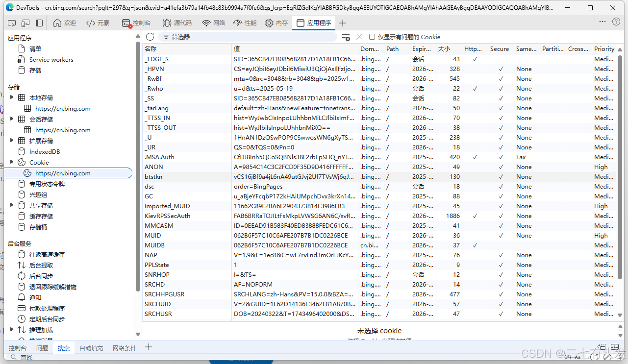This screenshot has height=364, width=628.
Task: Open the 问题 drawer tab
Action: [42, 348]
